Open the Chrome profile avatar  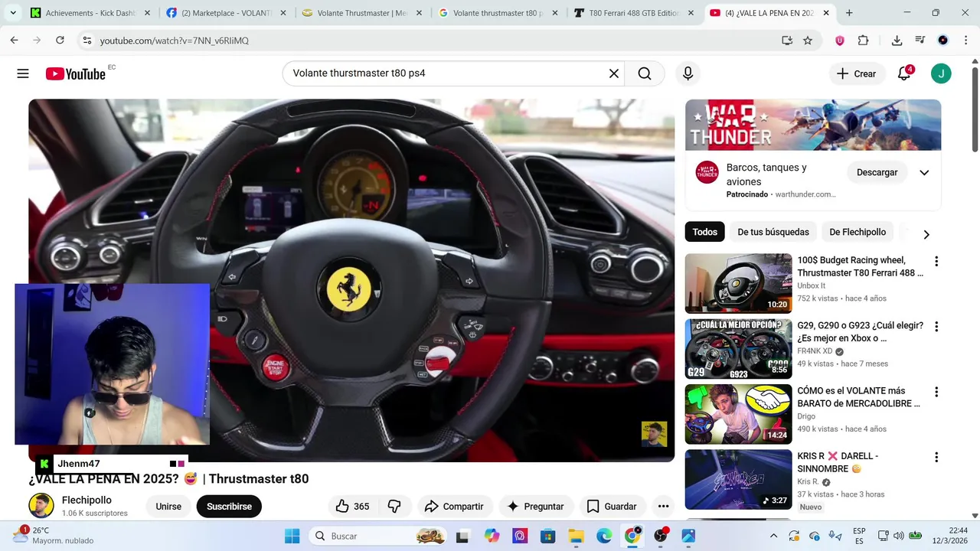tap(943, 41)
